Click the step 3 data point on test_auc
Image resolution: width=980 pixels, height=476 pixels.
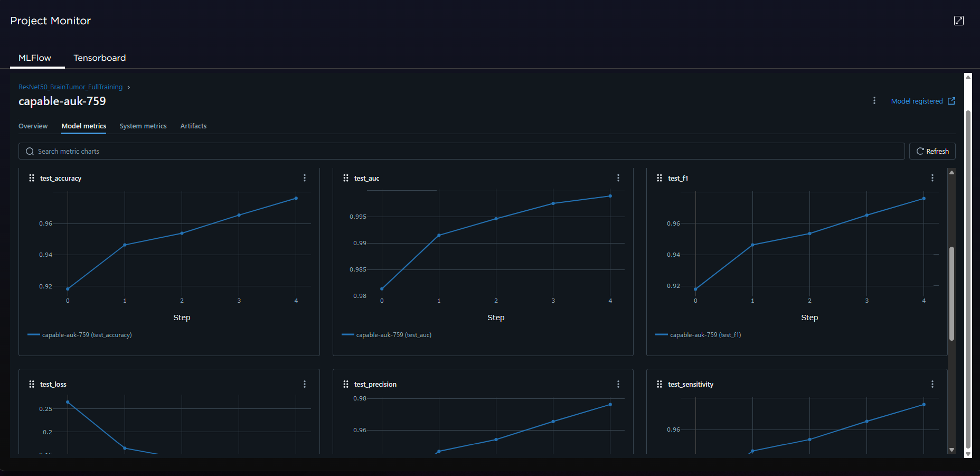(x=553, y=203)
